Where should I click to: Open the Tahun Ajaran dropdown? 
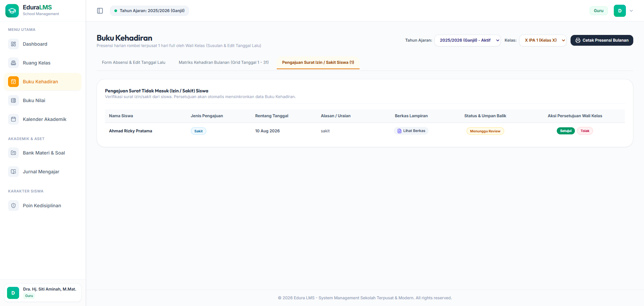[x=468, y=40]
